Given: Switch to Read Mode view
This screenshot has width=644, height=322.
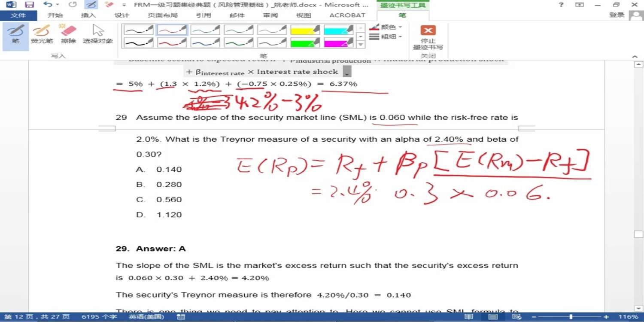Looking at the screenshot, I should (469, 317).
